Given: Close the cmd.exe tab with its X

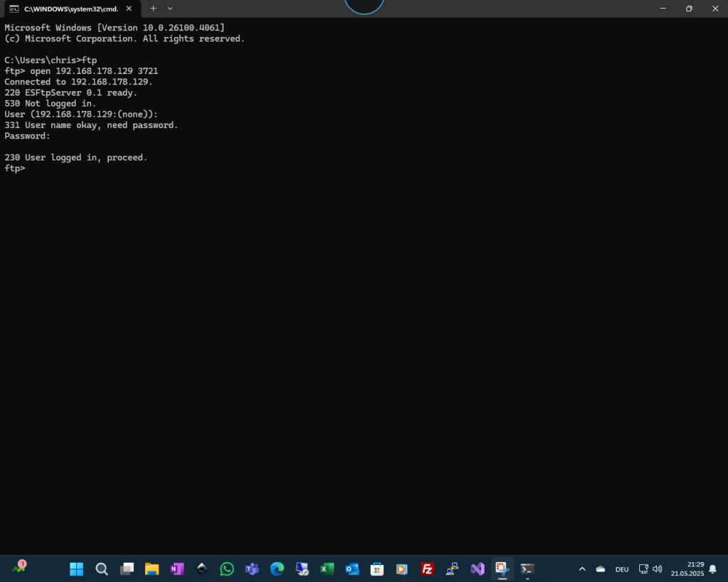Looking at the screenshot, I should 129,9.
